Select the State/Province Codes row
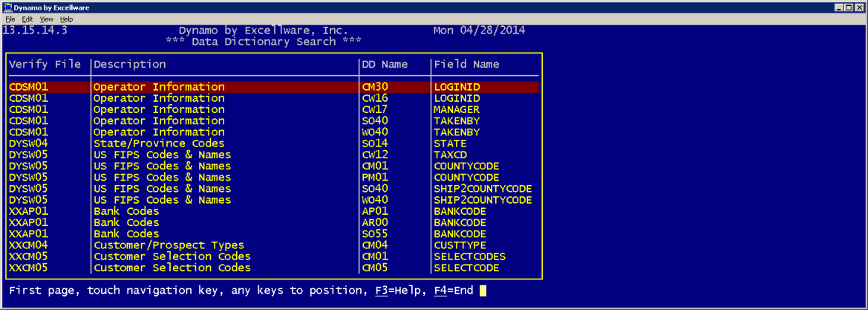The height and width of the screenshot is (310, 868). (273, 143)
